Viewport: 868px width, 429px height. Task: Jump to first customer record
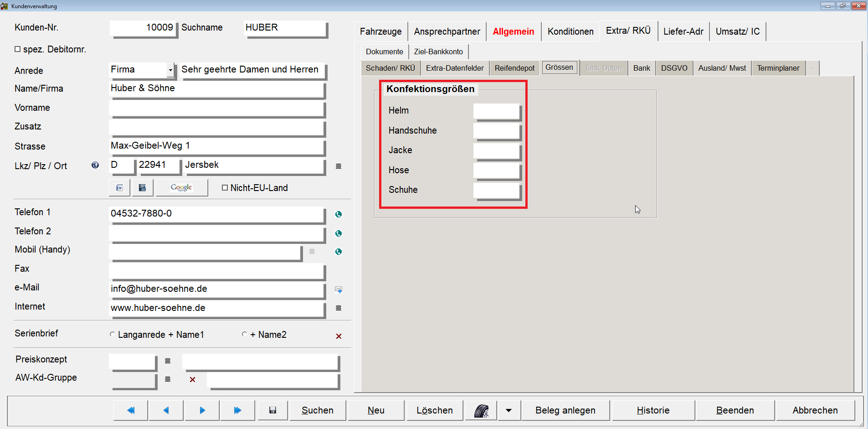tap(131, 410)
